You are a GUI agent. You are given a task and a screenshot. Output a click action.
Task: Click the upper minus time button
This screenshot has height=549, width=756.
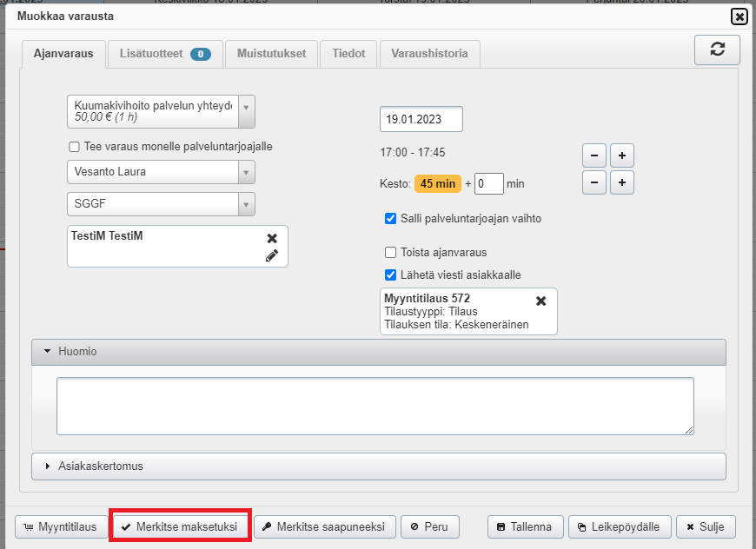tap(594, 156)
